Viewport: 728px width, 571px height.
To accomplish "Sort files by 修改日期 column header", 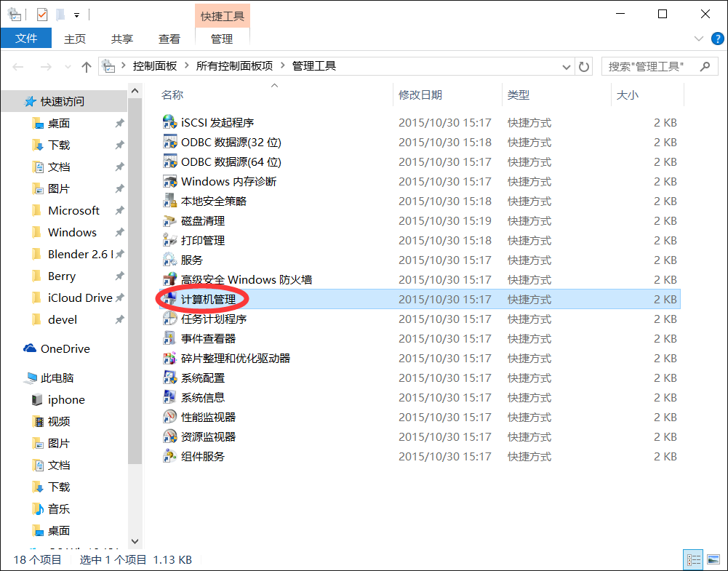I will click(420, 95).
